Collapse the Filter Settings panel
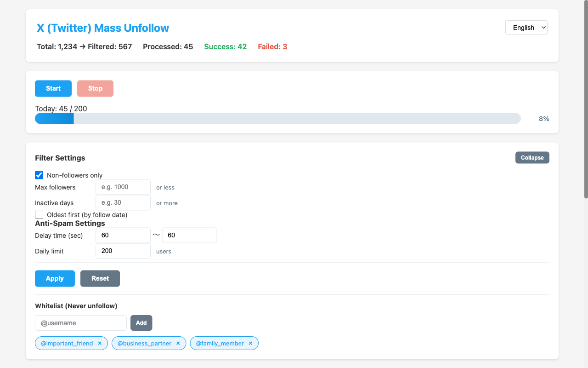588x368 pixels. coord(532,158)
